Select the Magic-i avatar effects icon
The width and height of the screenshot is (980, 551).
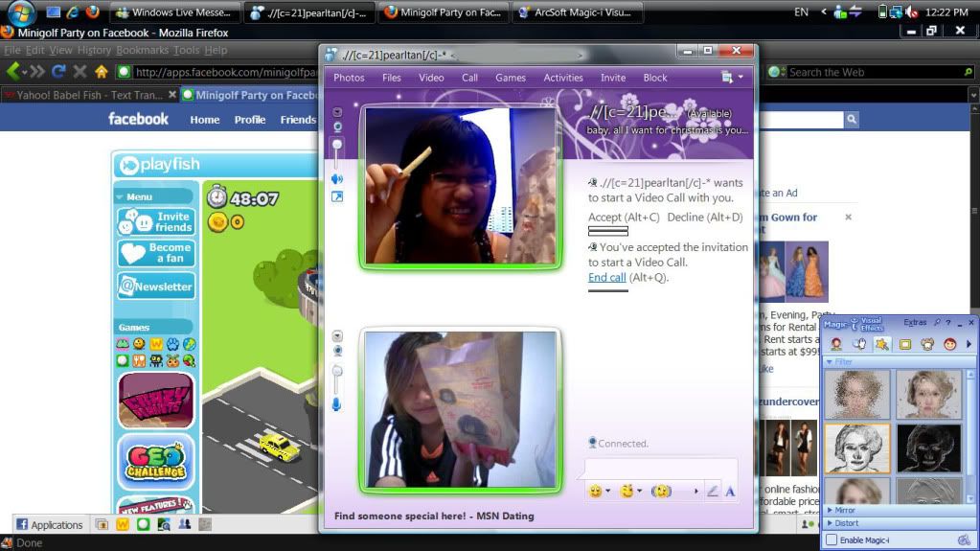point(836,344)
